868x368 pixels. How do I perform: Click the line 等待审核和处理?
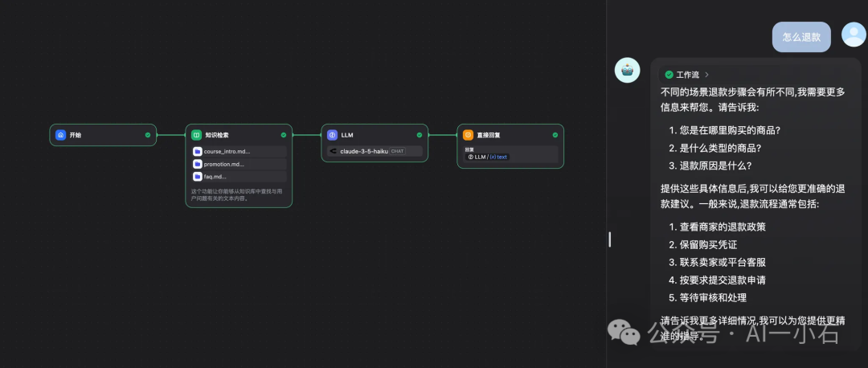(714, 298)
